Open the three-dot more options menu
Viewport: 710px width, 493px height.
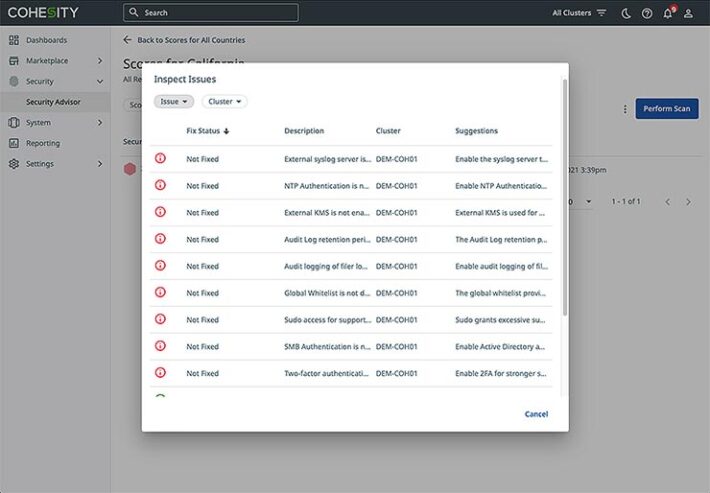coord(625,109)
